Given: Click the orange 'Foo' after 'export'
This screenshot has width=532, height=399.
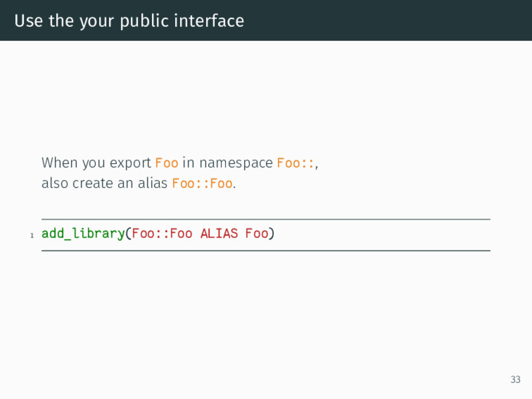Looking at the screenshot, I should pos(167,163).
